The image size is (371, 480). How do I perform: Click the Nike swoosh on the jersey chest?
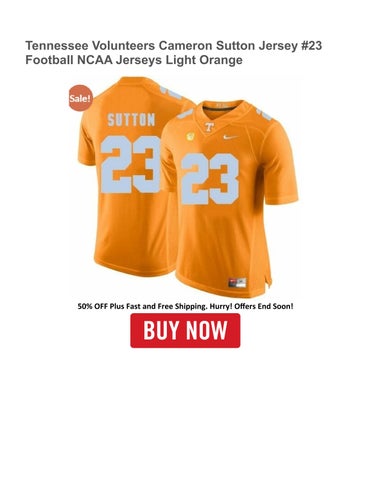point(231,137)
